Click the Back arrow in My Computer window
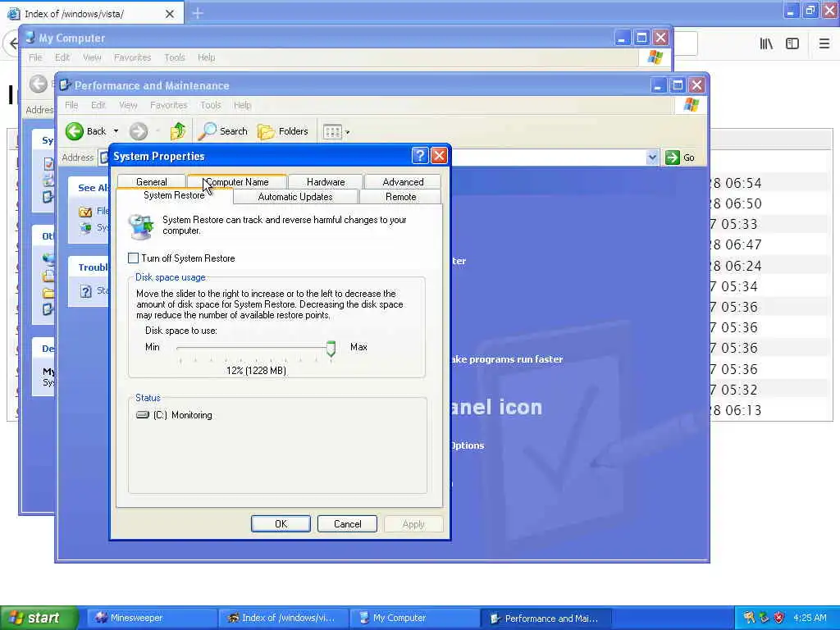 (38, 84)
